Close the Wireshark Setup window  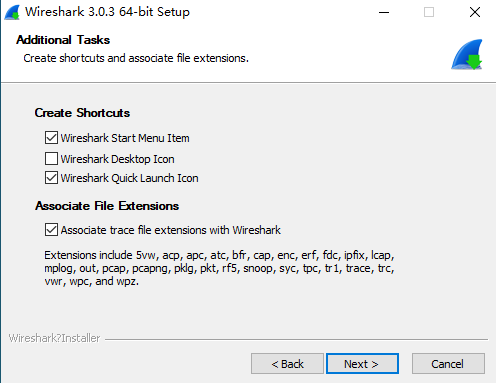click(475, 13)
